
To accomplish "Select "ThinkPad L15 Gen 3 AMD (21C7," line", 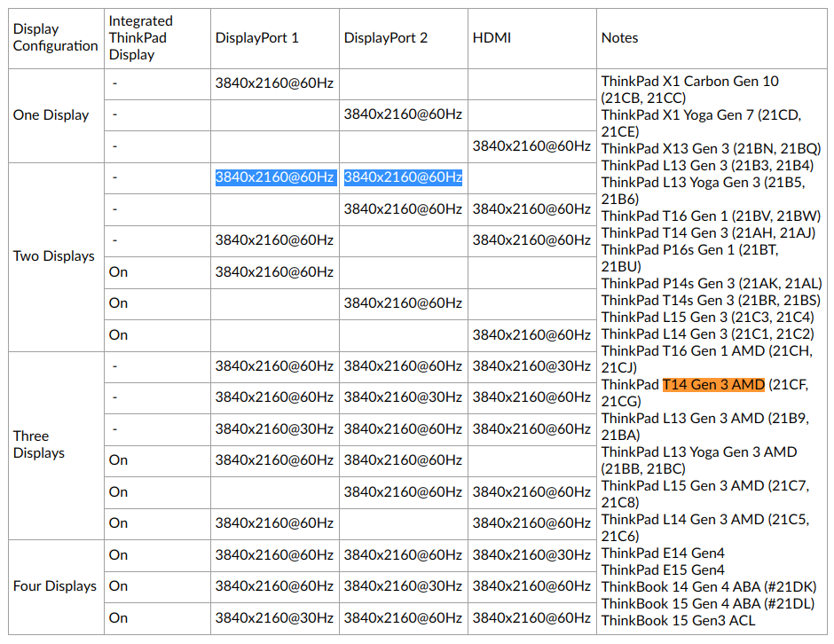I will click(705, 486).
